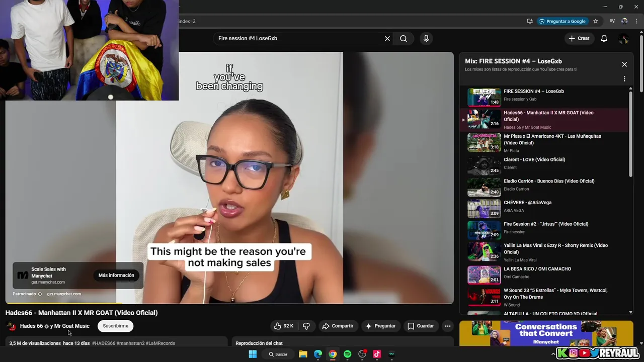
Task: Show hidden system tray icons chevron
Action: tap(553, 354)
